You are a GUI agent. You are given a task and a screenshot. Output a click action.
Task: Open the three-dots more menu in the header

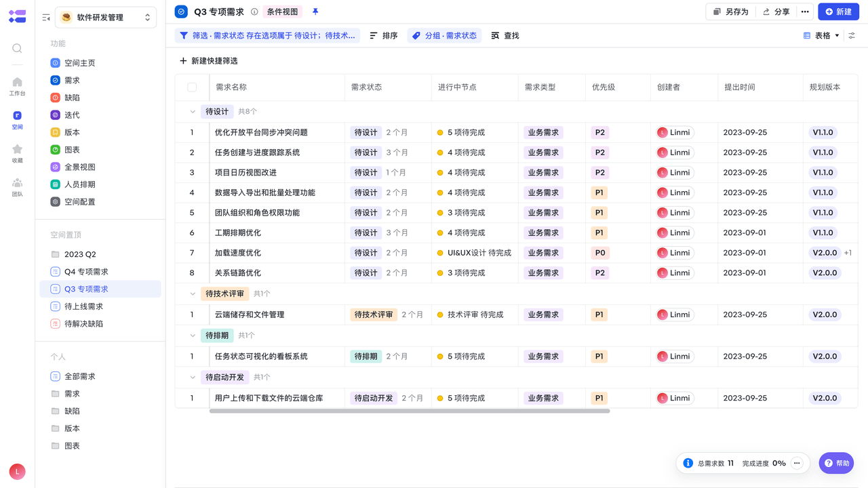(x=805, y=12)
